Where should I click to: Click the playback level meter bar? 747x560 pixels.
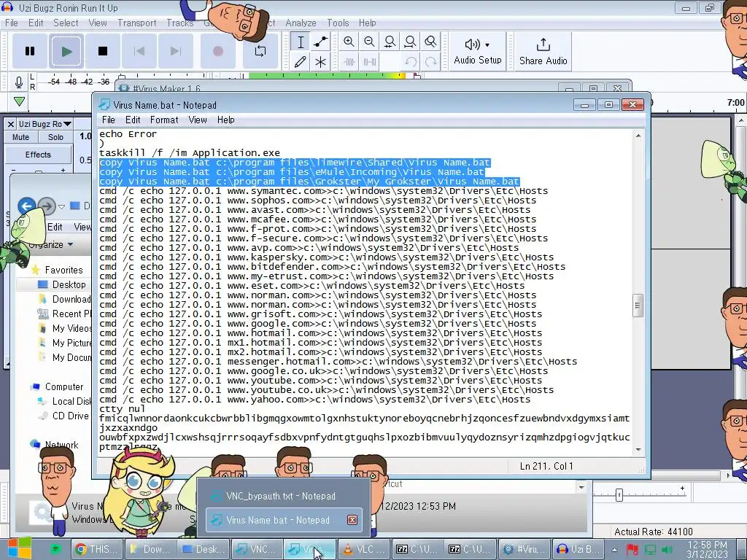tap(327, 75)
